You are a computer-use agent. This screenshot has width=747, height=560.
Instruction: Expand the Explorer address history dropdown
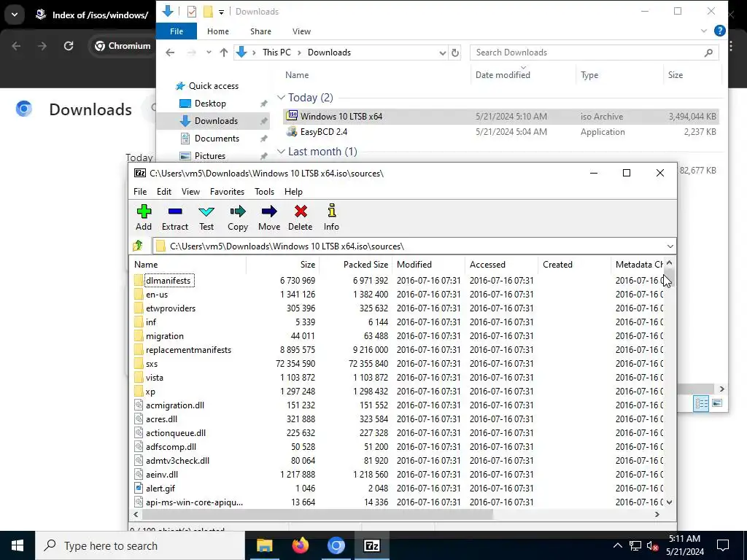(442, 52)
